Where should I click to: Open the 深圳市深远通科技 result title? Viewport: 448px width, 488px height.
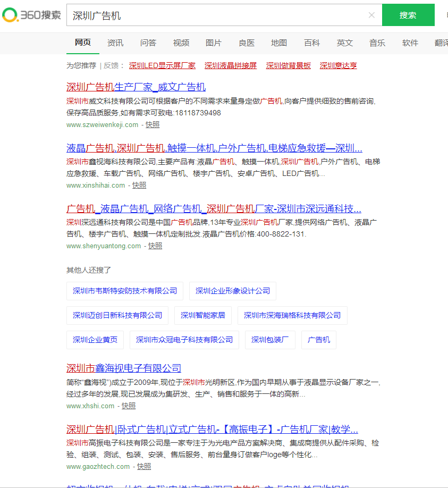tap(214, 208)
